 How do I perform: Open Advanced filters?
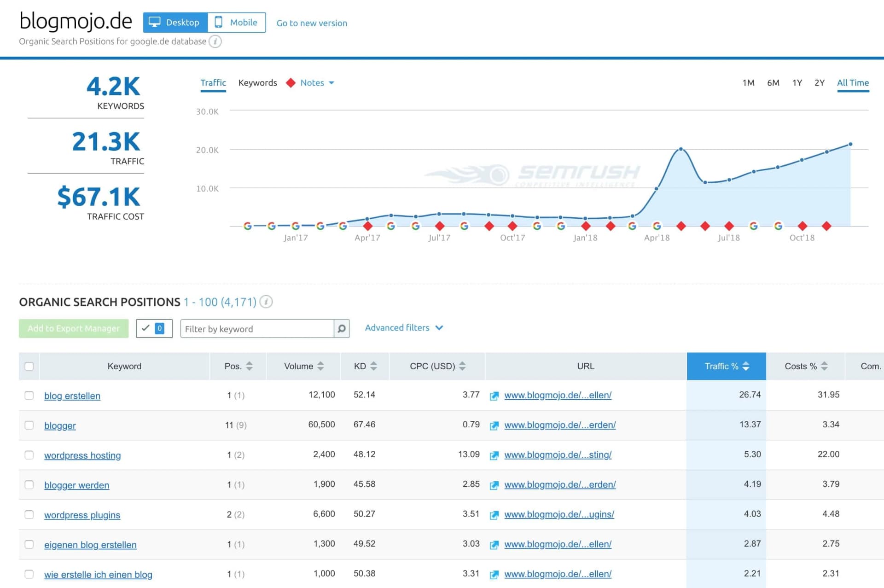[x=403, y=328]
